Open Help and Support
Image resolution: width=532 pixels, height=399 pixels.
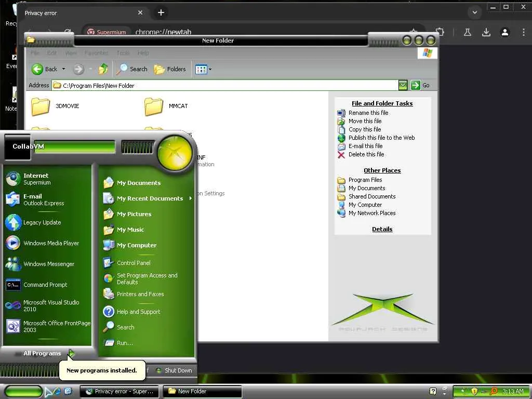coord(148,312)
